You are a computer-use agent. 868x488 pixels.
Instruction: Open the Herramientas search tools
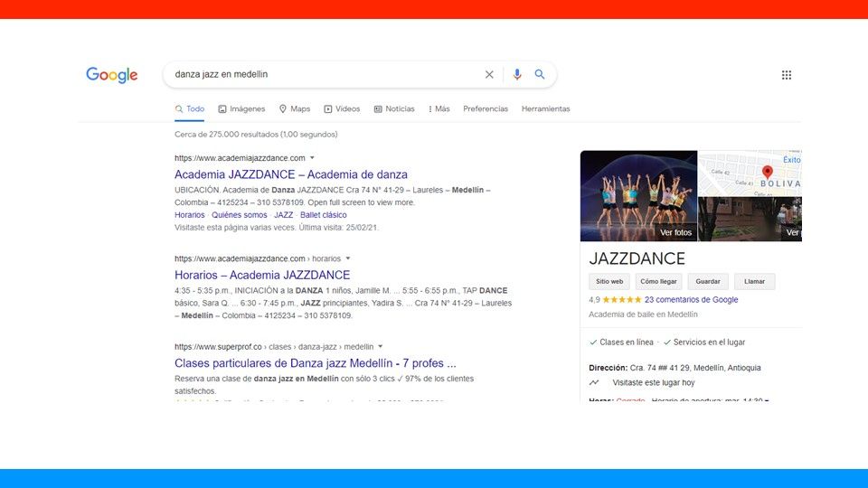545,109
